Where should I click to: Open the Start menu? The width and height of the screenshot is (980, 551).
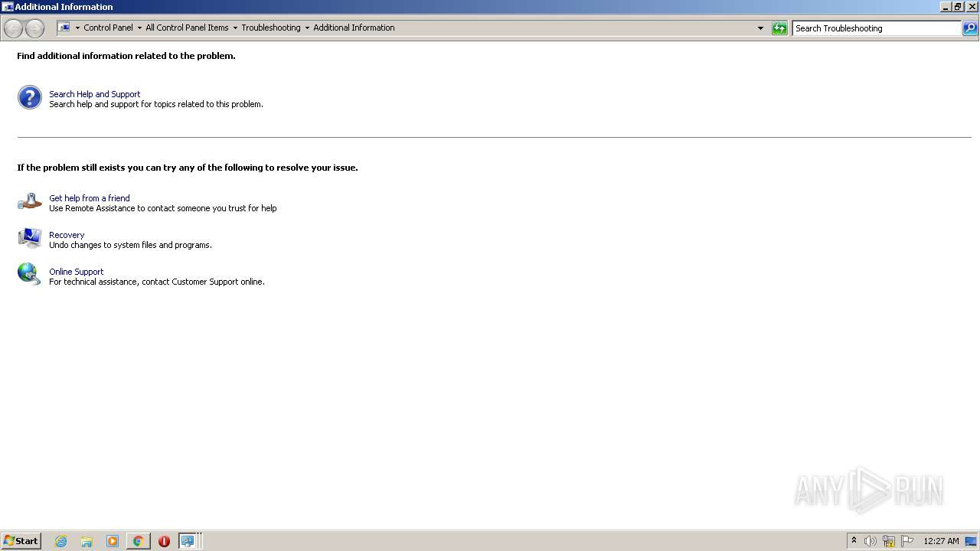click(x=21, y=540)
